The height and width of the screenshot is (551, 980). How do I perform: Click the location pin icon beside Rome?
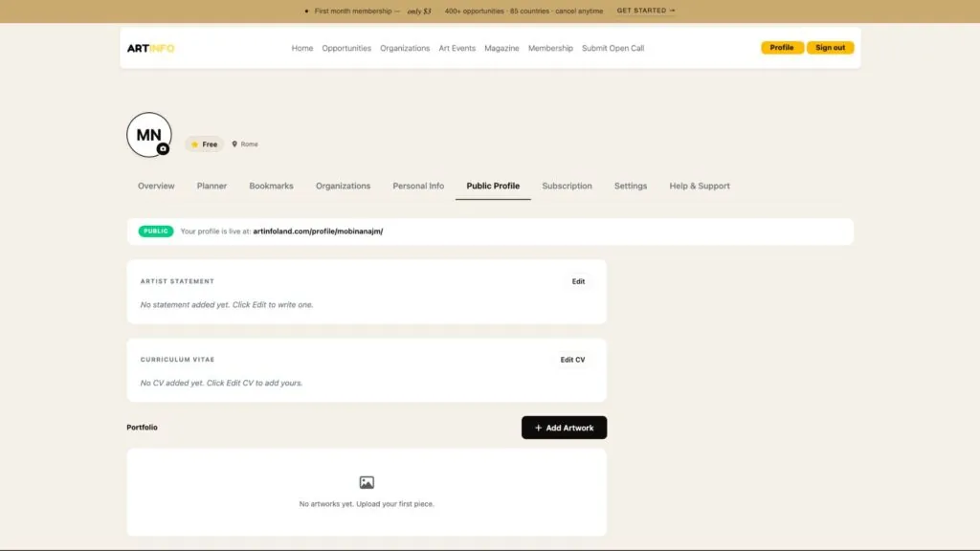click(234, 144)
